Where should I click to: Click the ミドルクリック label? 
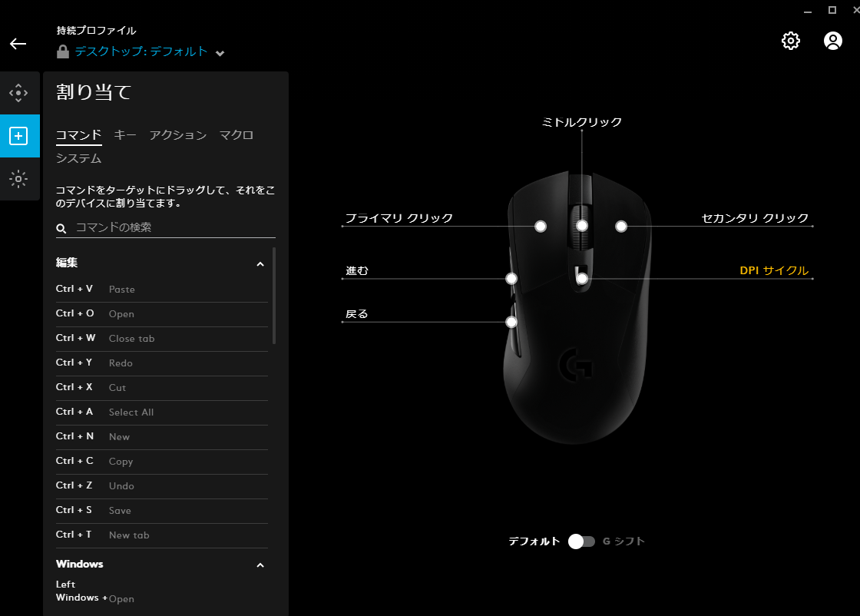[x=582, y=122]
